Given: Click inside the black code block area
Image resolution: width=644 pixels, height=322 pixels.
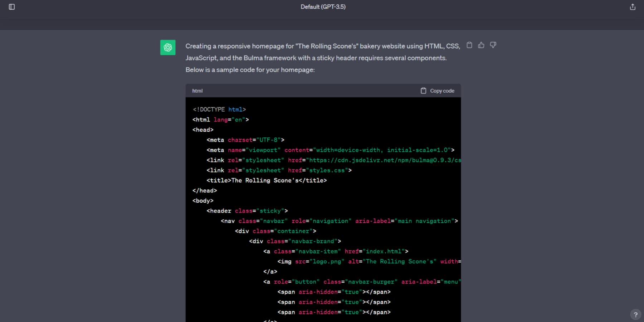Looking at the screenshot, I should point(322,215).
